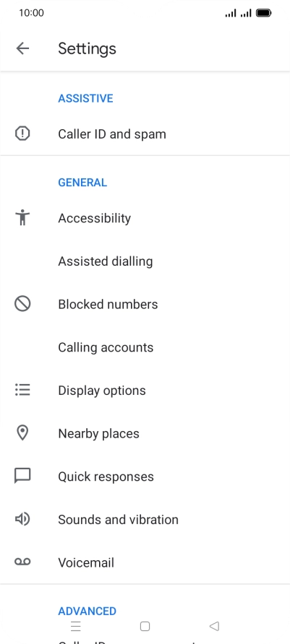Open Caller ID and spam settings

click(x=145, y=134)
